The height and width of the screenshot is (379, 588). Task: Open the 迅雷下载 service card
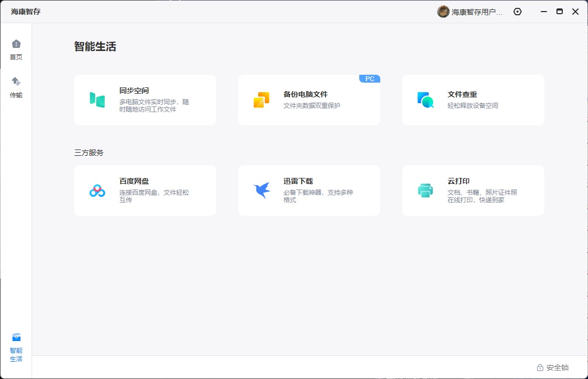[309, 190]
